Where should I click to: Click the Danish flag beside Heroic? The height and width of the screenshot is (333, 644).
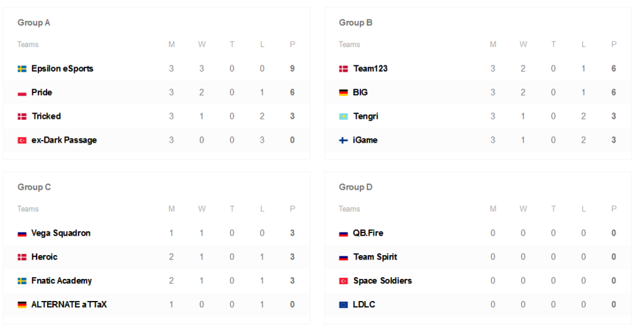pos(22,257)
